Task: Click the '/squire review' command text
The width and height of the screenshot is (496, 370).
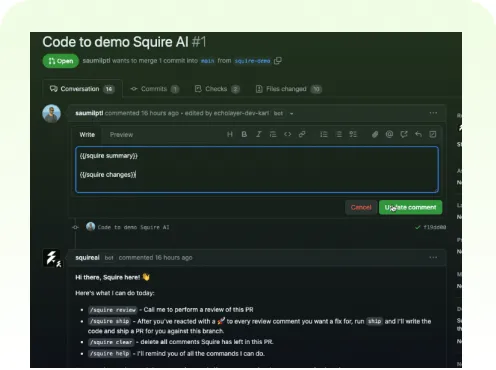Action: [x=113, y=310]
